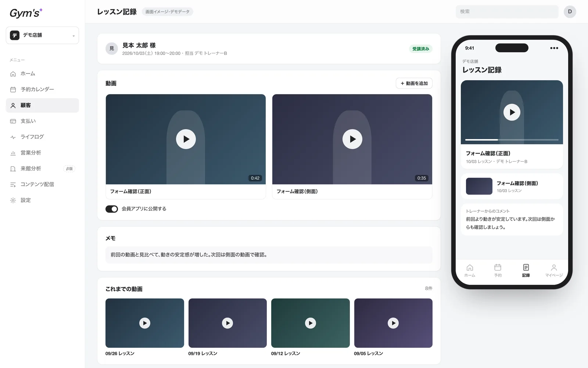588x368 pixels.
Task: Click the 見 customer avatar
Action: [x=112, y=49]
